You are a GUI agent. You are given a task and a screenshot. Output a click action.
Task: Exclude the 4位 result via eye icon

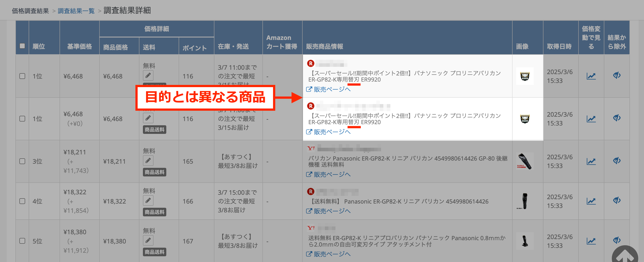pos(616,200)
